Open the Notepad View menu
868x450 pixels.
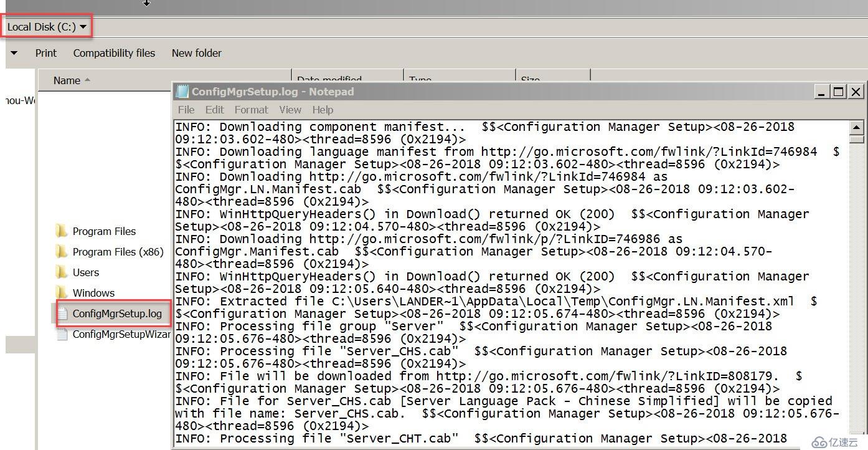(290, 110)
